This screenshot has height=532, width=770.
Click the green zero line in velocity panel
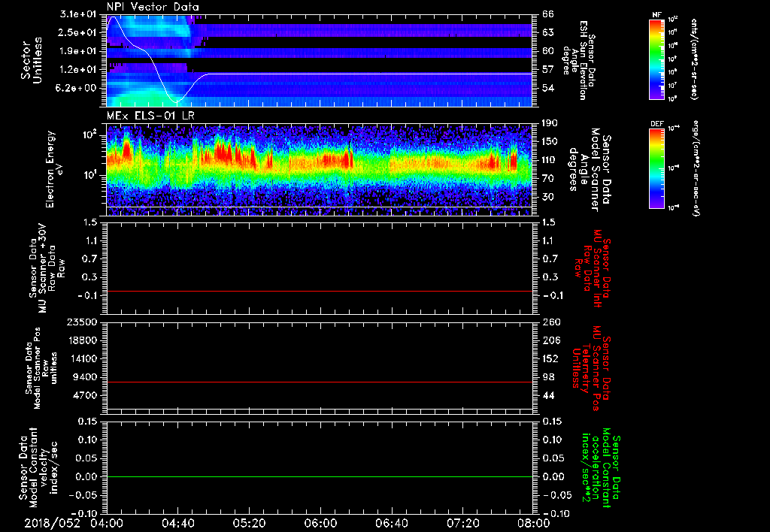click(x=319, y=476)
